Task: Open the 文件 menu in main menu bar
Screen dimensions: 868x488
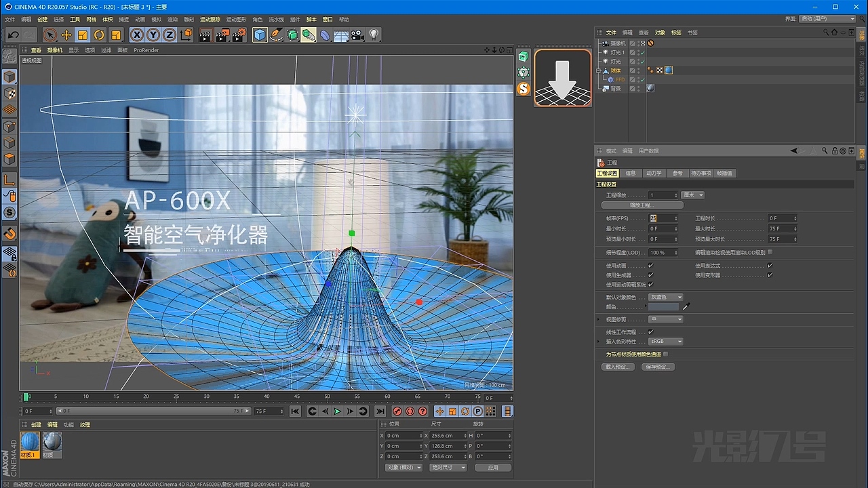Action: pos(9,20)
